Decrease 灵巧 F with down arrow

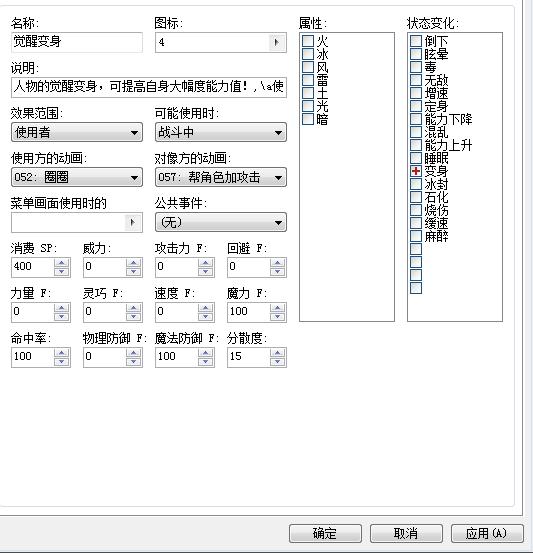point(133,316)
